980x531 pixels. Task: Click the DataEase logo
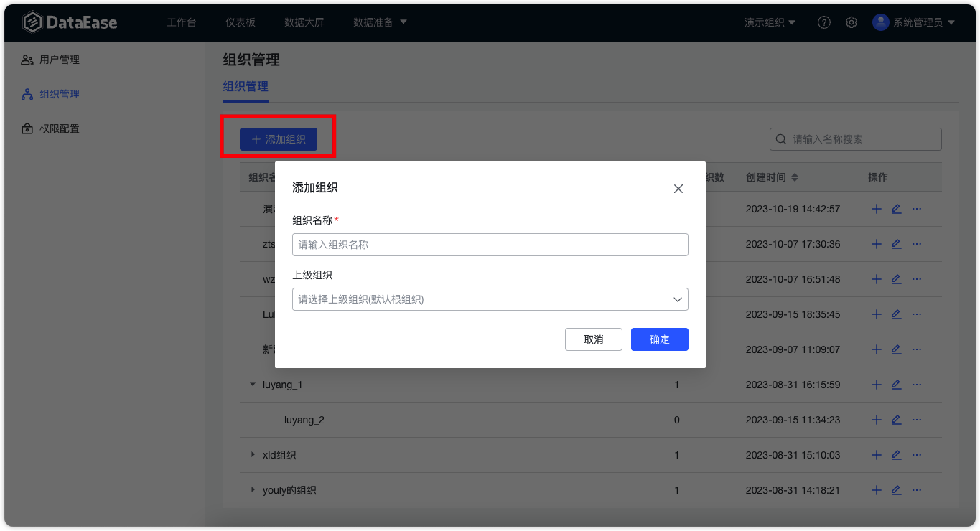[70, 22]
